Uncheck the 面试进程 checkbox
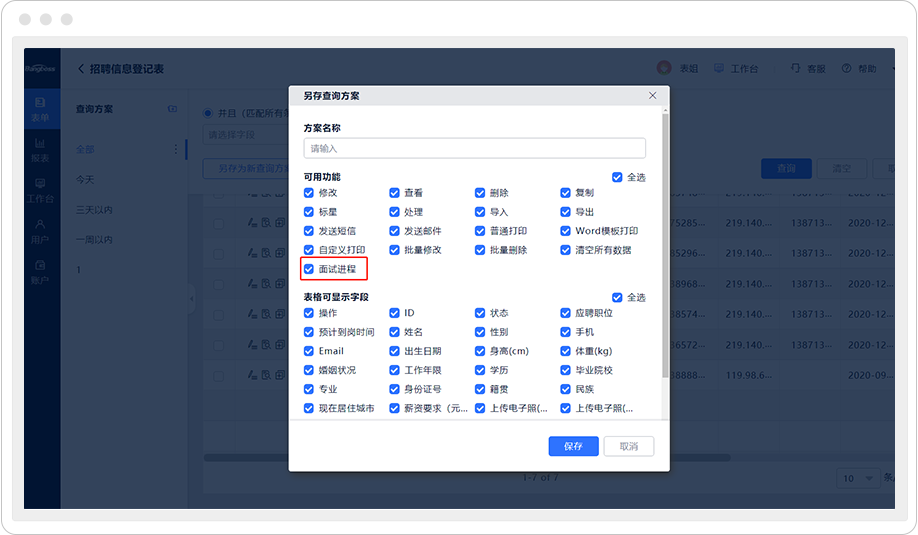The image size is (918, 535). [310, 269]
